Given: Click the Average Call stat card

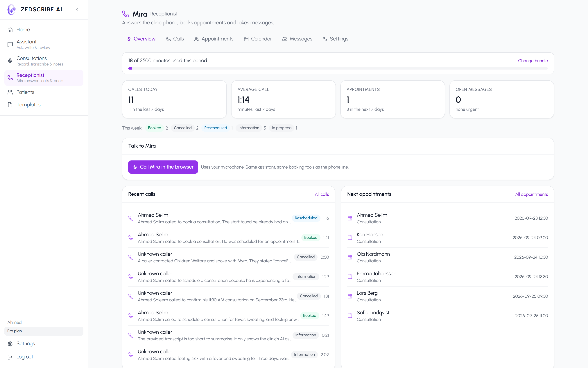Looking at the screenshot, I should (283, 99).
